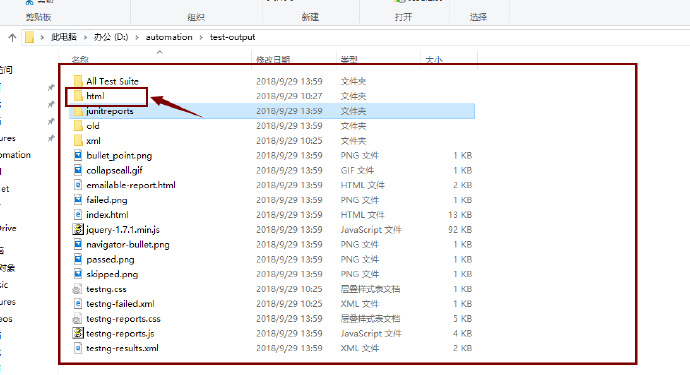690x375 pixels.
Task: Sort by 大小 column header
Action: [434, 59]
